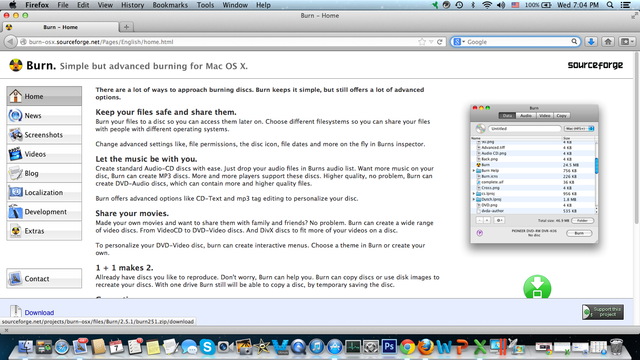Open the Edit menu
Screen dimensions: 640x360
(x=83, y=5)
